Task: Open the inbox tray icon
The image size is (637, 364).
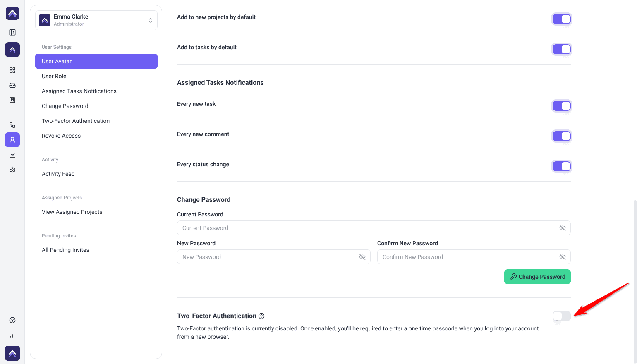Action: pos(12,85)
